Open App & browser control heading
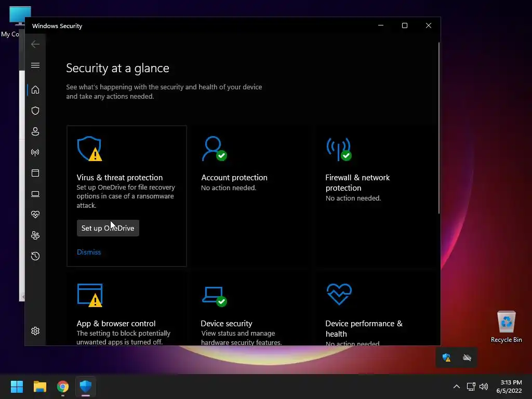532x399 pixels. click(x=116, y=323)
